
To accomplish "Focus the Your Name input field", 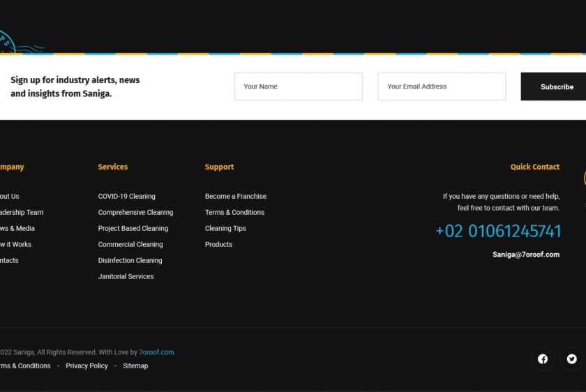I will pos(299,86).
